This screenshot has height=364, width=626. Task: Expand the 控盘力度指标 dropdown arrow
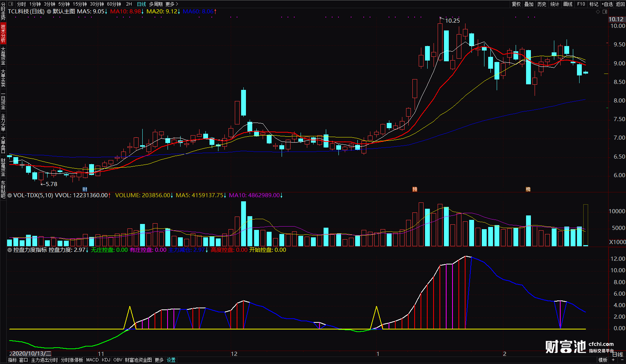point(10,250)
